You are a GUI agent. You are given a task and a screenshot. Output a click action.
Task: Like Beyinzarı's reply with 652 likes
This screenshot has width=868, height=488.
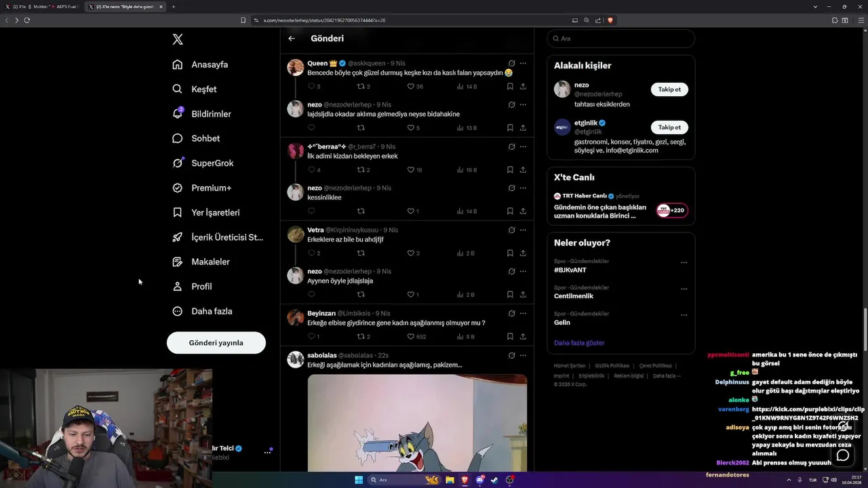click(x=416, y=336)
